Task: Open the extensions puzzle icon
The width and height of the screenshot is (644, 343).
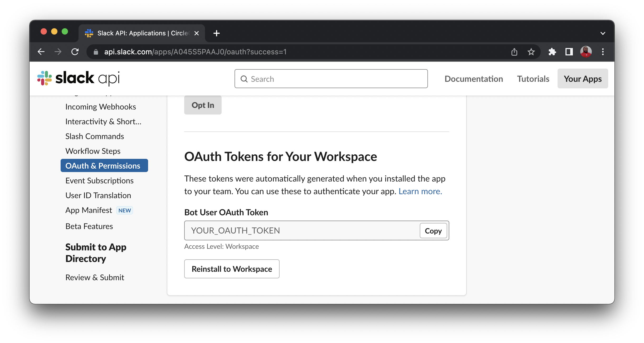Action: (552, 52)
